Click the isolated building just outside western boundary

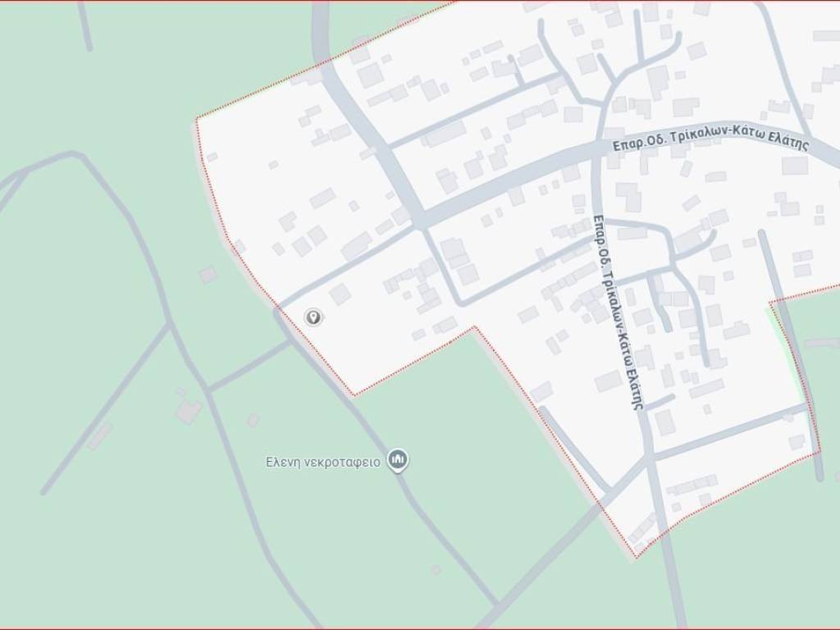point(208,274)
